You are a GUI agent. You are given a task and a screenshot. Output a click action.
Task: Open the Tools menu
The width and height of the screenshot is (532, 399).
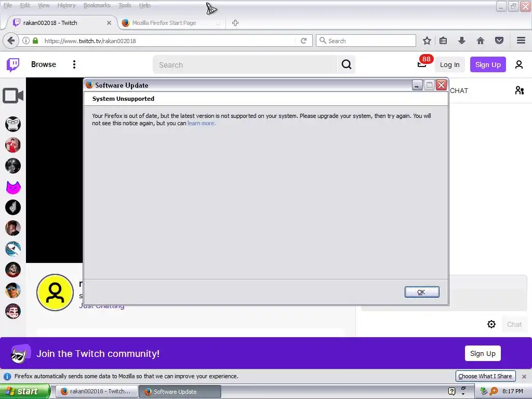125,5
